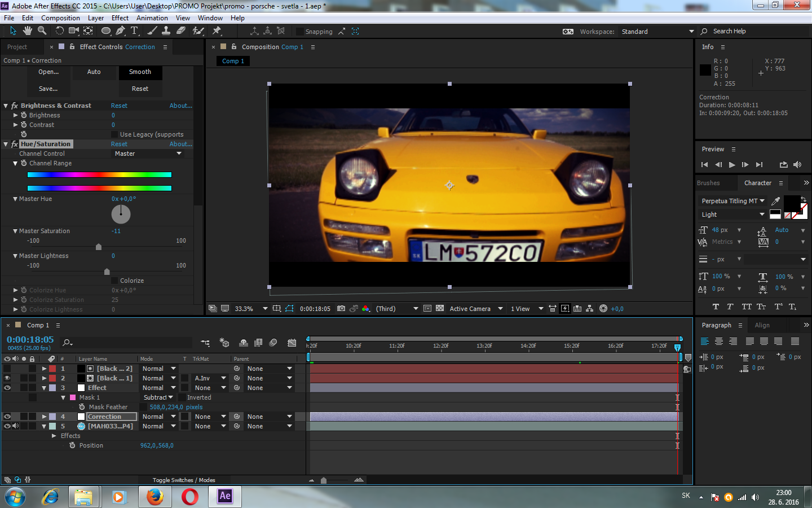Image resolution: width=812 pixels, height=508 pixels.
Task: Select the Clone Stamp tool
Action: [167, 31]
